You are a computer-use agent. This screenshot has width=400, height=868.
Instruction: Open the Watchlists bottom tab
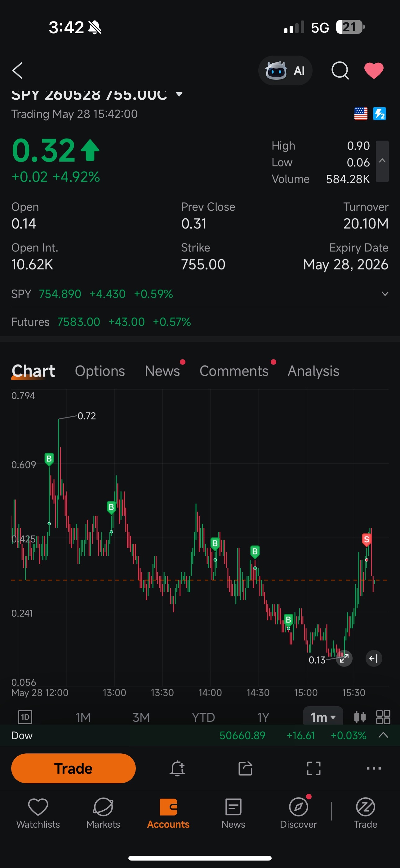[x=38, y=813]
